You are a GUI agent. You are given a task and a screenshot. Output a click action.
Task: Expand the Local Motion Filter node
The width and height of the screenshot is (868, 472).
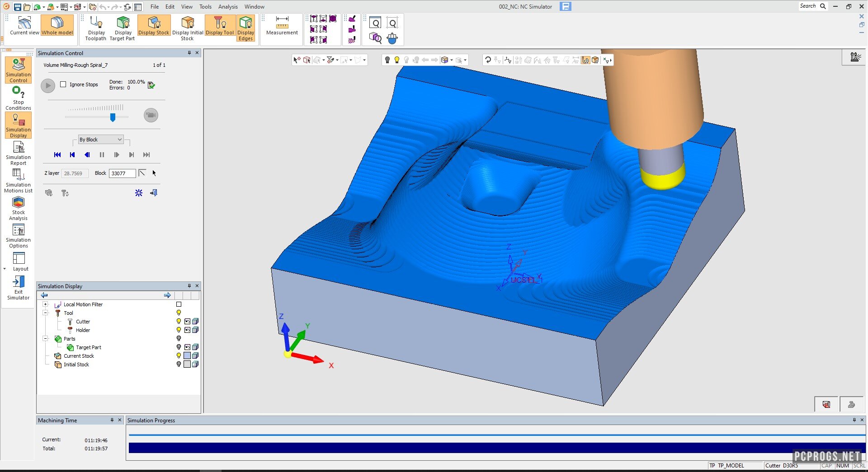pyautogui.click(x=46, y=304)
